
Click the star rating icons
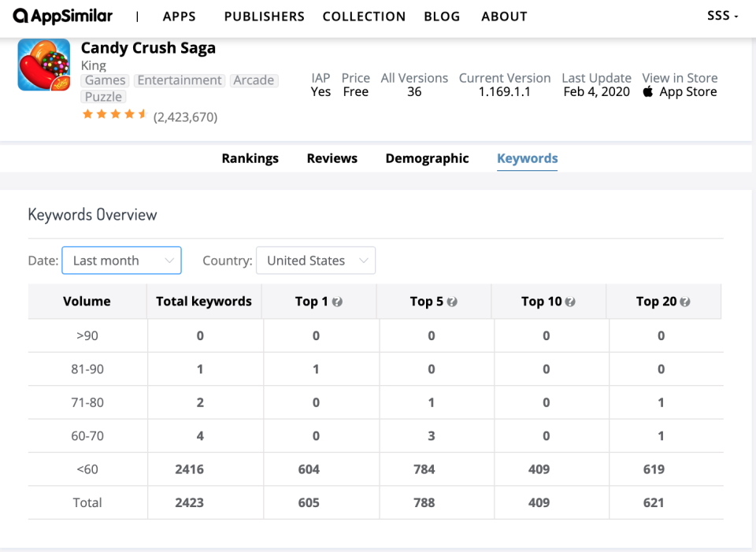115,114
